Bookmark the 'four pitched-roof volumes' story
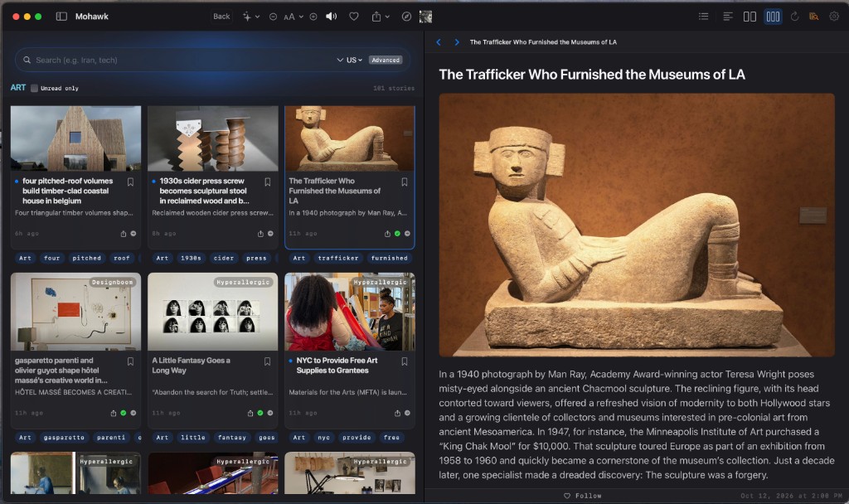 pyautogui.click(x=130, y=182)
